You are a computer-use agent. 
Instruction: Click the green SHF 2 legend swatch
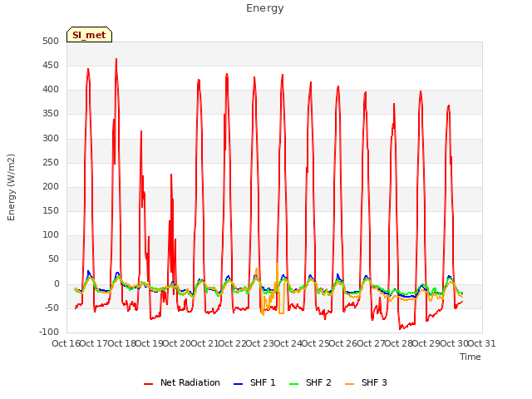tap(293, 384)
